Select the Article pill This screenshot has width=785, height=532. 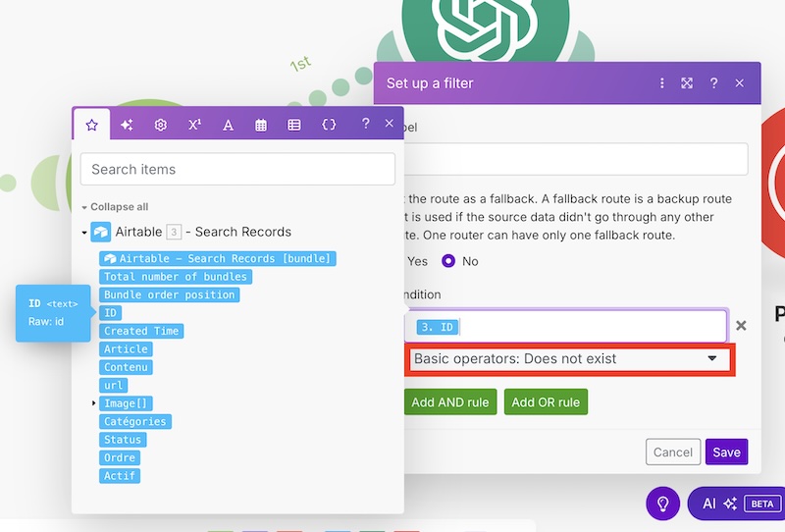click(x=126, y=349)
